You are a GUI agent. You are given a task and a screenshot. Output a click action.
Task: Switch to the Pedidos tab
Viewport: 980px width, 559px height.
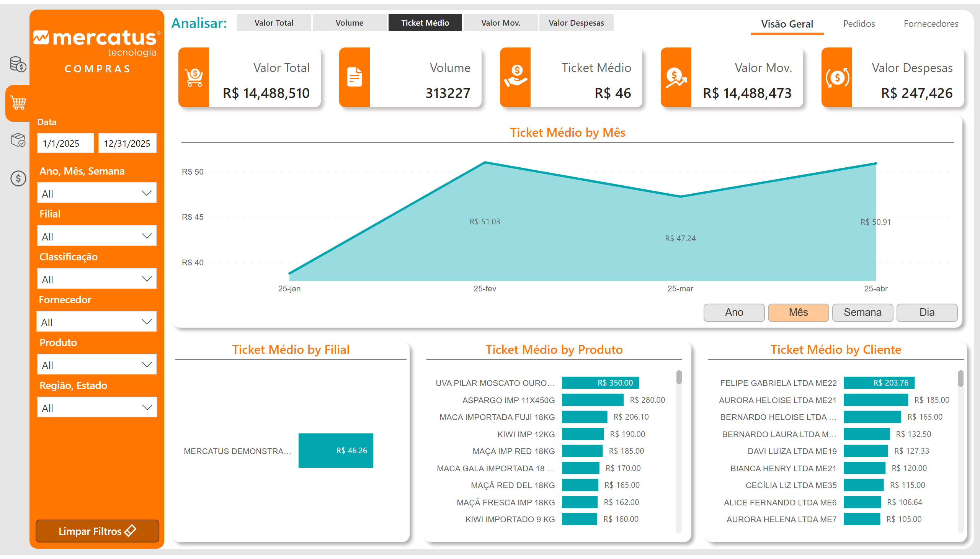(x=859, y=24)
